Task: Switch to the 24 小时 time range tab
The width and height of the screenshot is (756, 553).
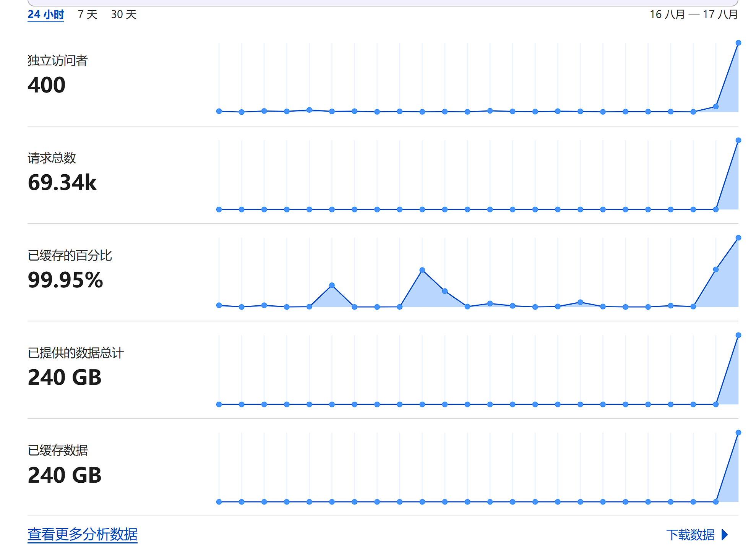Action: pyautogui.click(x=45, y=15)
